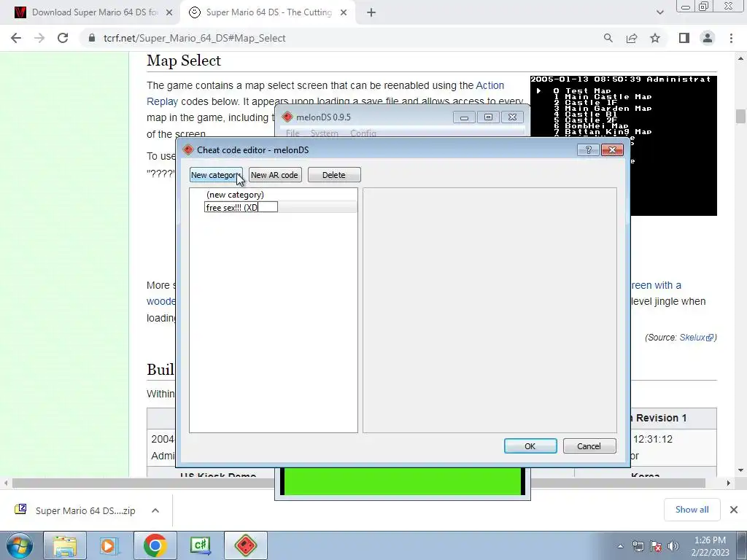Reload the current page
747x560 pixels.
click(x=63, y=38)
